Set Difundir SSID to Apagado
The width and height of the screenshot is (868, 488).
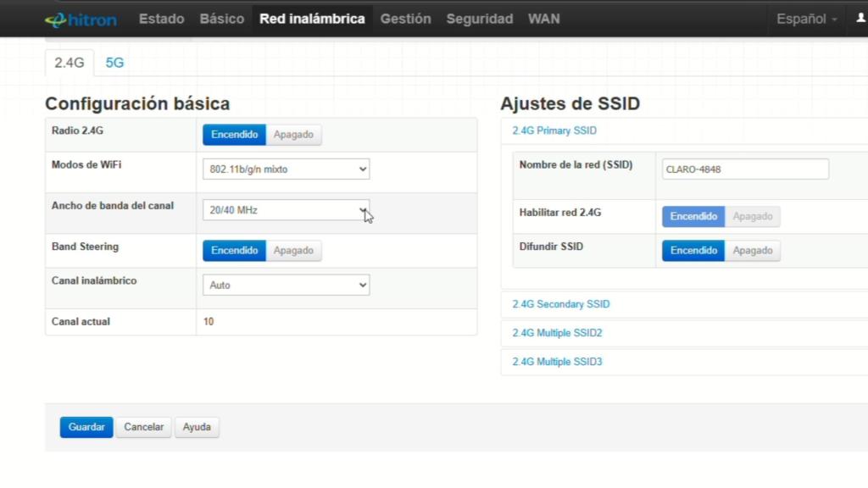752,251
